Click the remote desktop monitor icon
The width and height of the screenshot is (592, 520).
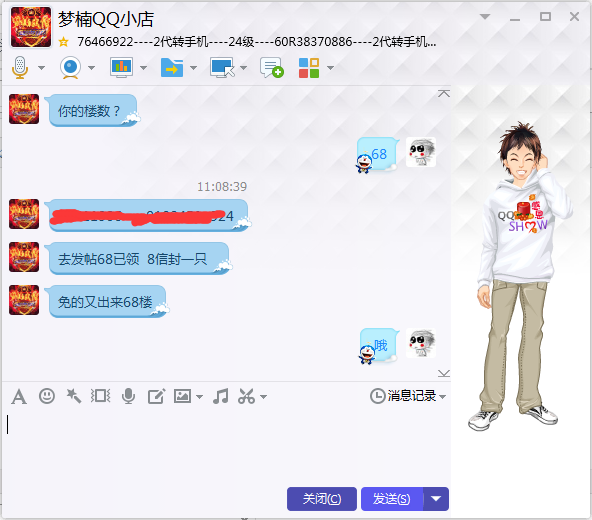point(222,68)
